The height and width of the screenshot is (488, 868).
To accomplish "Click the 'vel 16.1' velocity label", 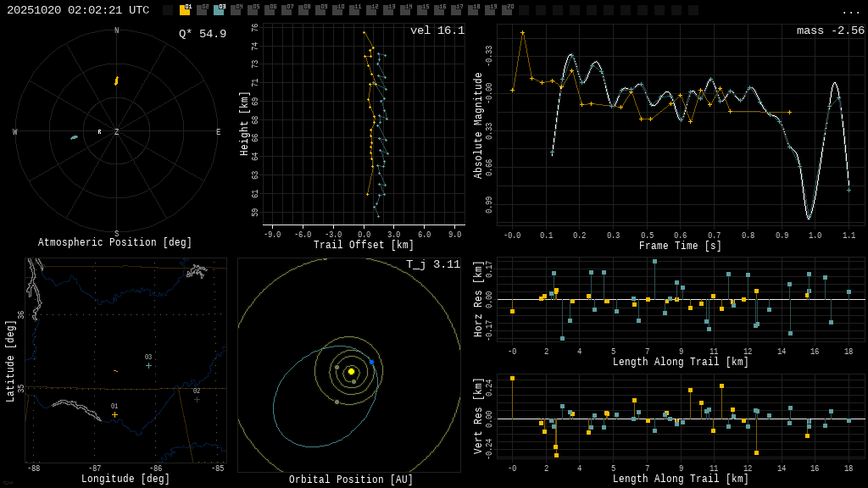I will click(x=437, y=31).
